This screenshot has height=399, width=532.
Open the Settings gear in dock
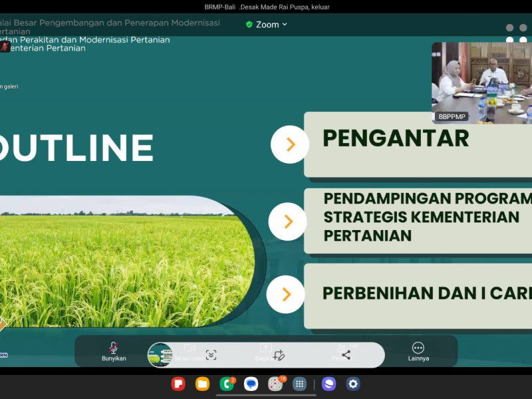[x=353, y=384]
